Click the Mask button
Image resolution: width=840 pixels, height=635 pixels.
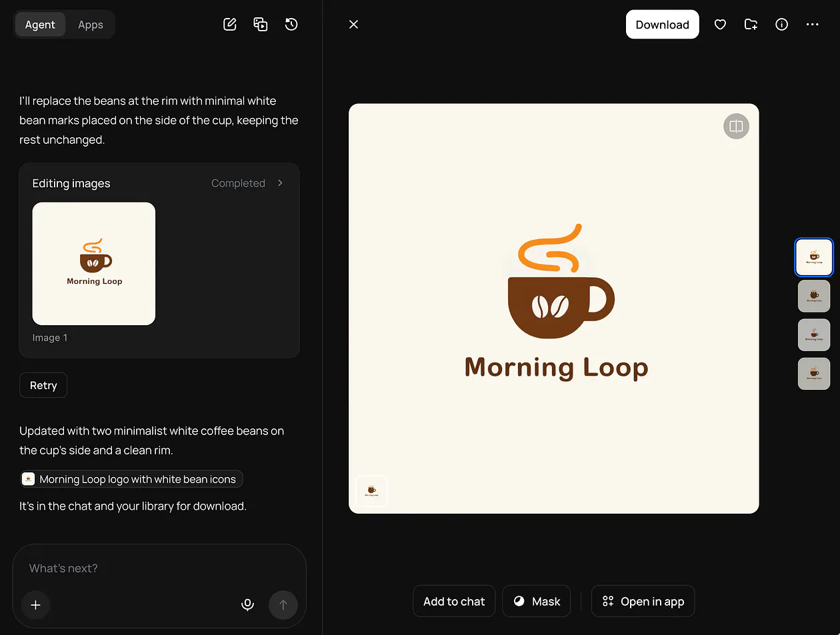pos(537,602)
